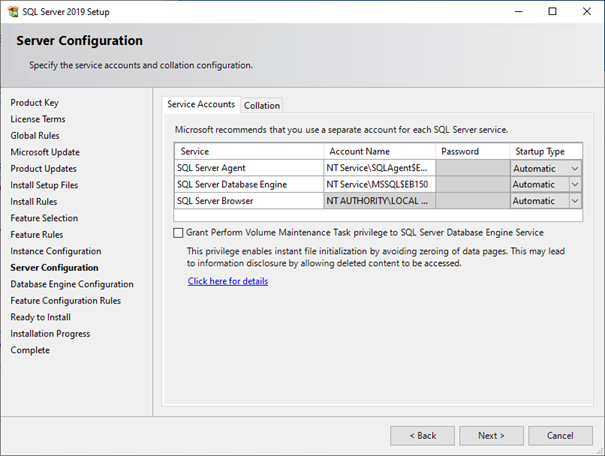Click the Startup Type column header

546,151
